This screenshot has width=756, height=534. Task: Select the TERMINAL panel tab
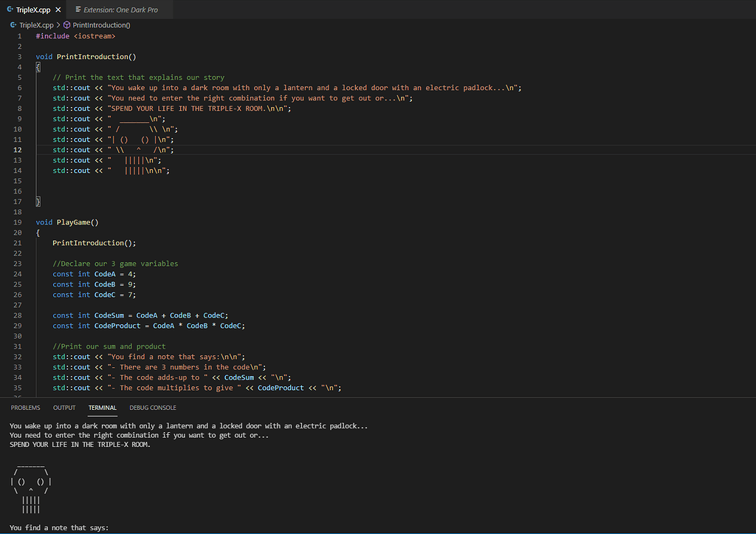pos(102,407)
